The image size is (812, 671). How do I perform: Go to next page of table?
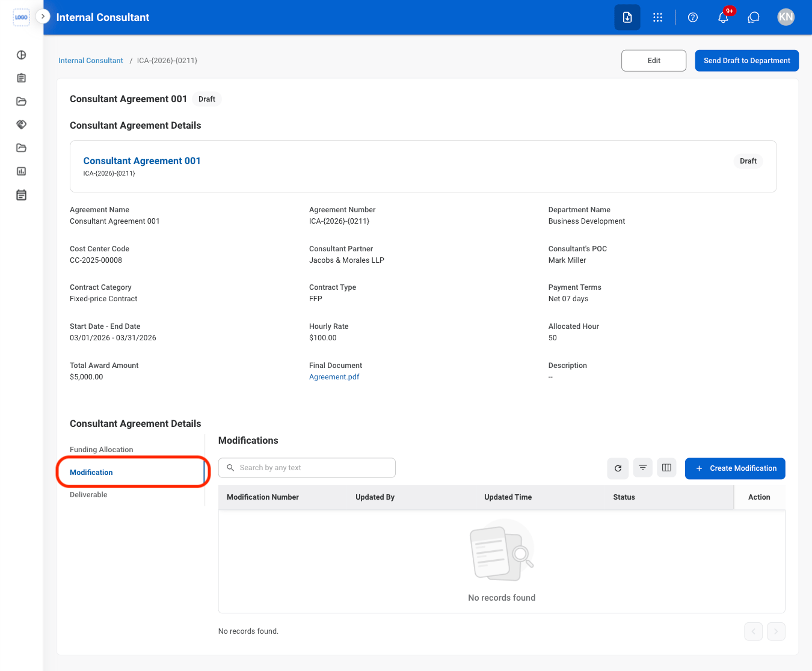tap(776, 631)
